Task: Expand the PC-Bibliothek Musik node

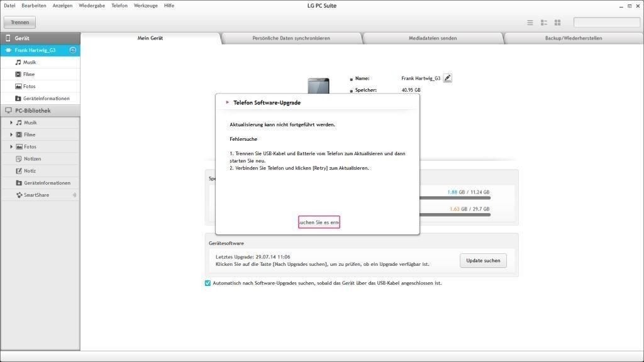Action: click(11, 123)
